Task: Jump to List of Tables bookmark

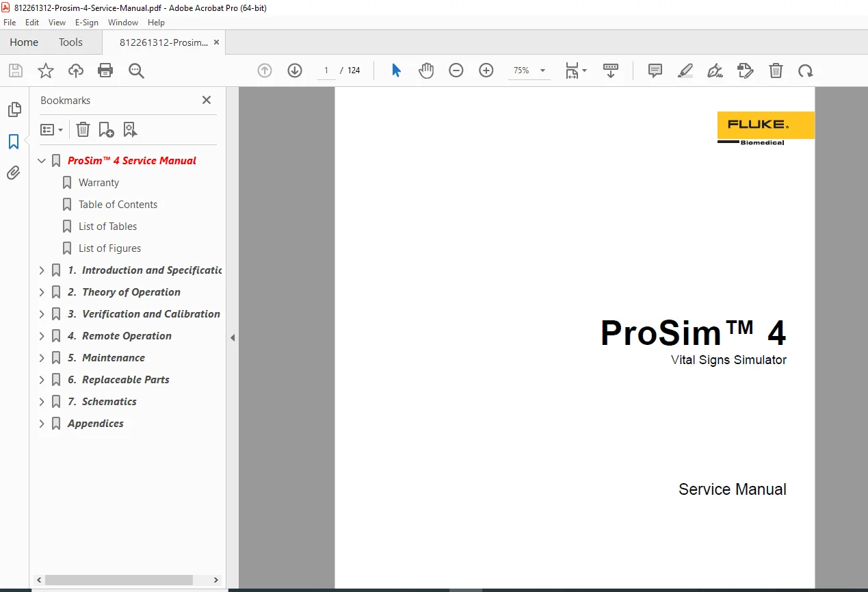Action: (x=107, y=227)
